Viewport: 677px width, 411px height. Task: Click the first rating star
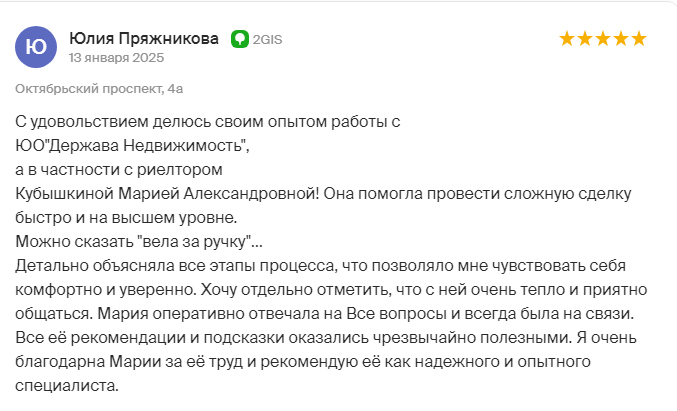point(567,39)
